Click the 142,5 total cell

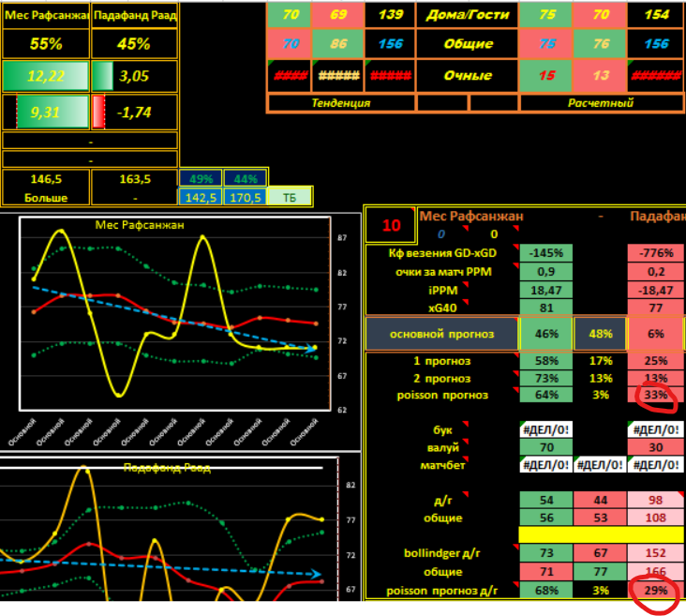[x=200, y=197]
